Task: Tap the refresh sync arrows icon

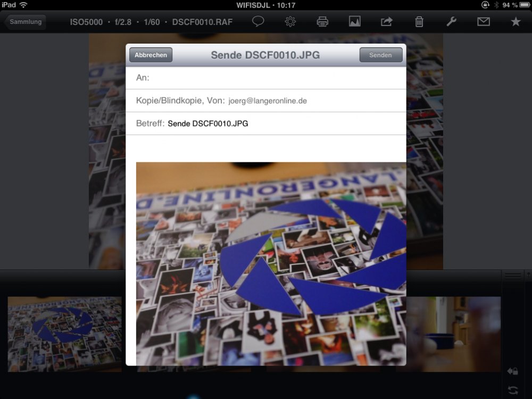Action: pos(512,390)
